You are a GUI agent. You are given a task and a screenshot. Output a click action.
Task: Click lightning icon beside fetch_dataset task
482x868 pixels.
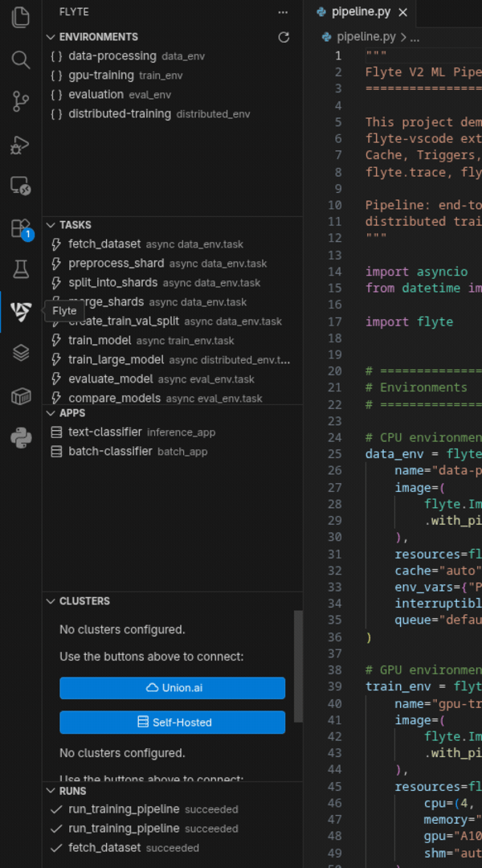point(56,244)
